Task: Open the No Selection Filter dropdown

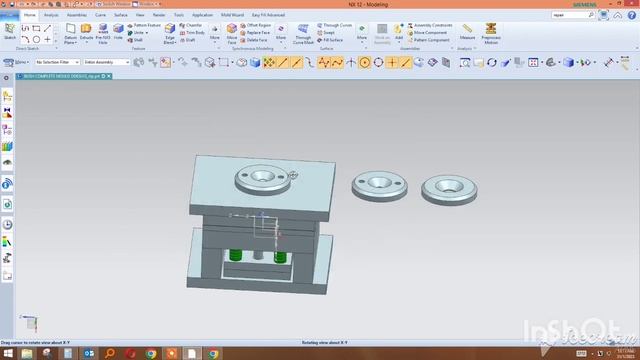Action: pos(57,62)
